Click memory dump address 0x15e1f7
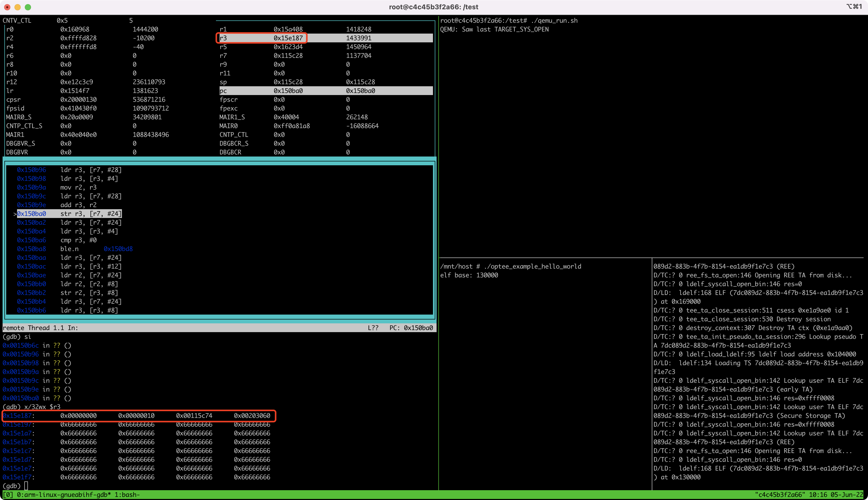 click(17, 477)
